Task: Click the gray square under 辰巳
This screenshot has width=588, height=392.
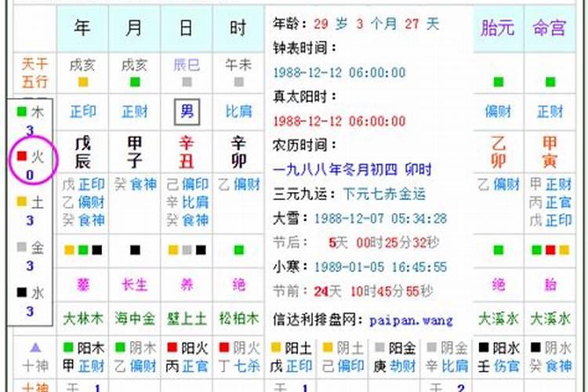Action: coord(187,82)
